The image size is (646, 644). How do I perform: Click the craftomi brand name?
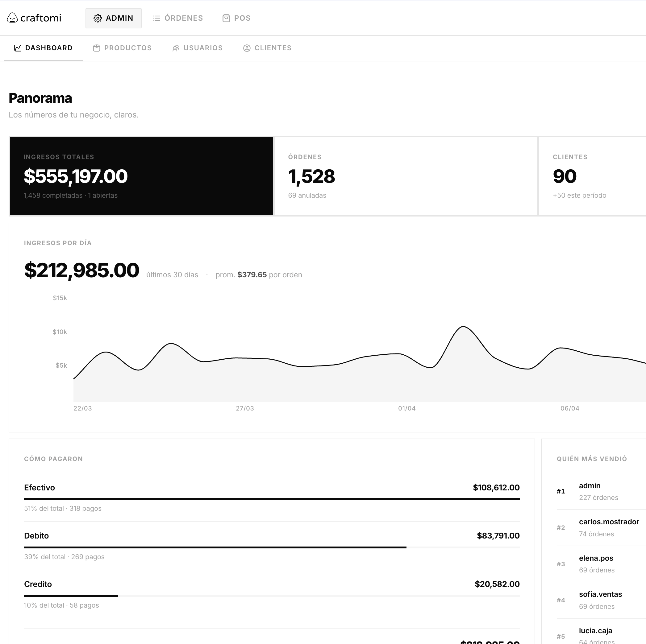click(x=41, y=18)
